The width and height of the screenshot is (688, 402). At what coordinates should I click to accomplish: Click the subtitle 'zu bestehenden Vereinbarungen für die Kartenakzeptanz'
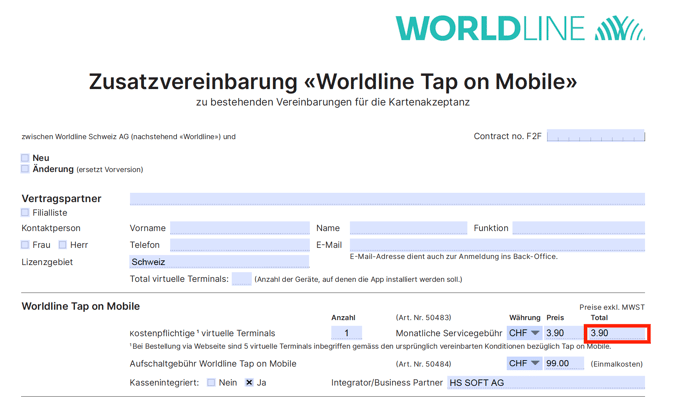[333, 102]
